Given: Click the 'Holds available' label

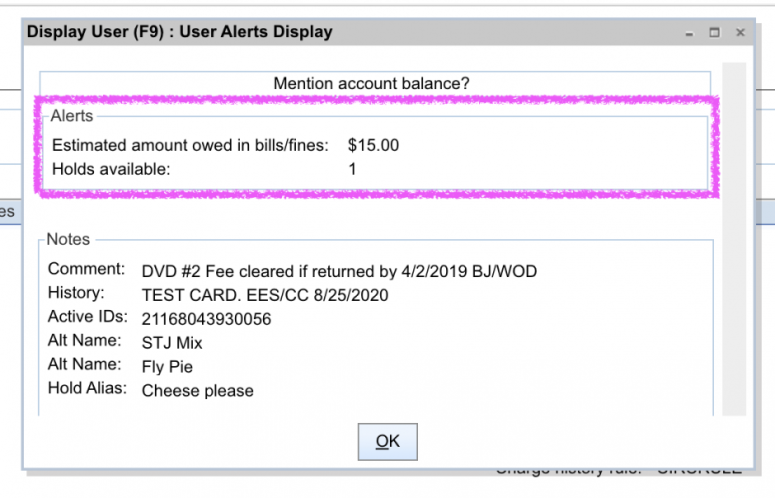Looking at the screenshot, I should click(111, 169).
